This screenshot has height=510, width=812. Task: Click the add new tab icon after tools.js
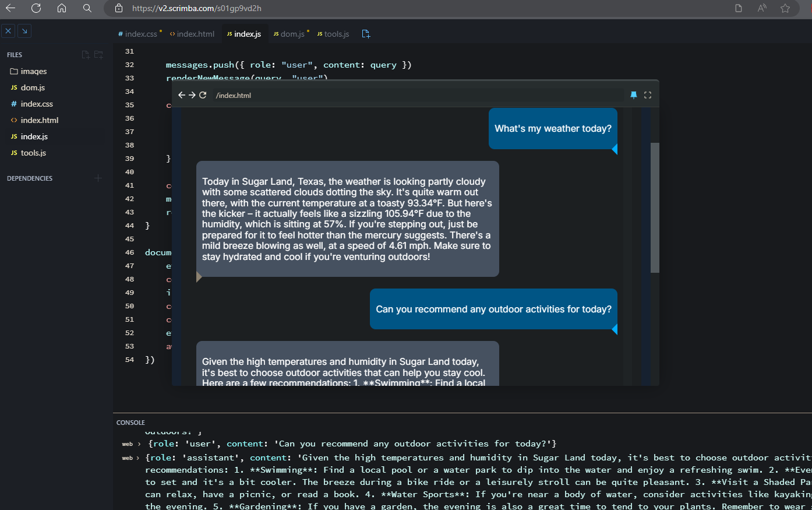point(366,34)
